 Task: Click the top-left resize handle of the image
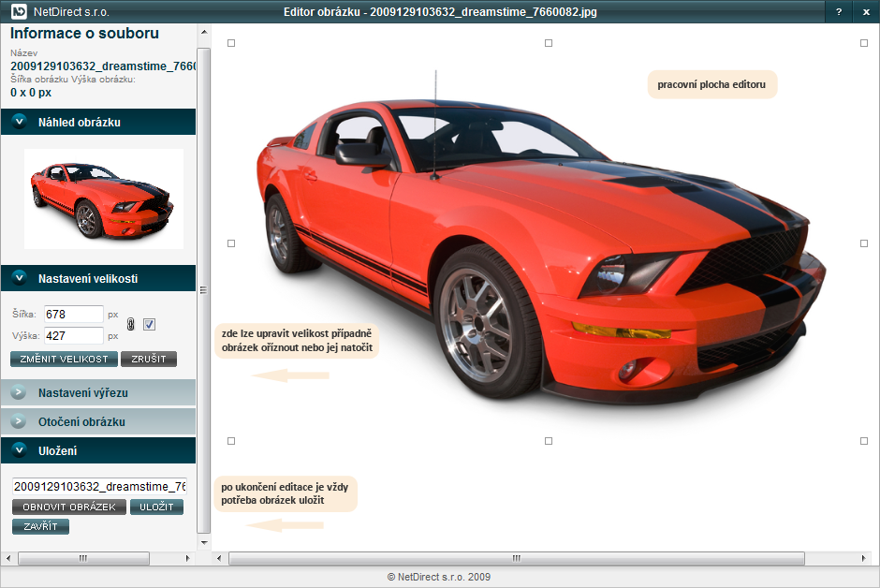coord(231,43)
